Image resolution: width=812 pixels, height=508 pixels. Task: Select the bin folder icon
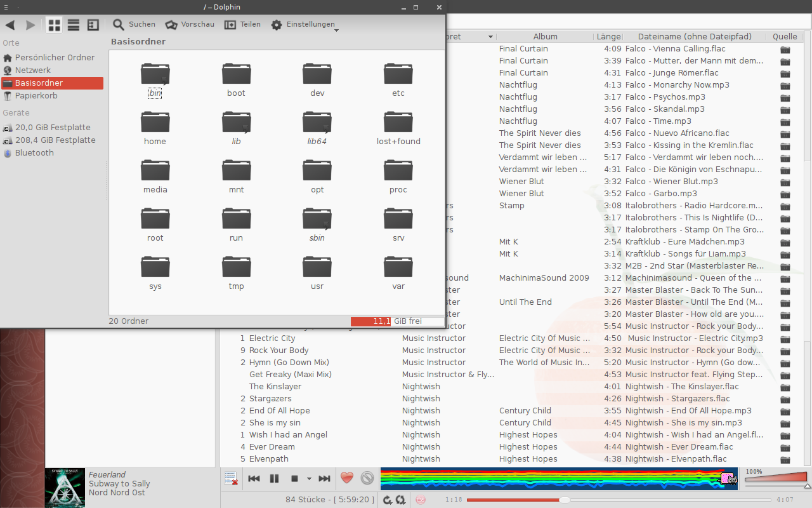(x=155, y=74)
